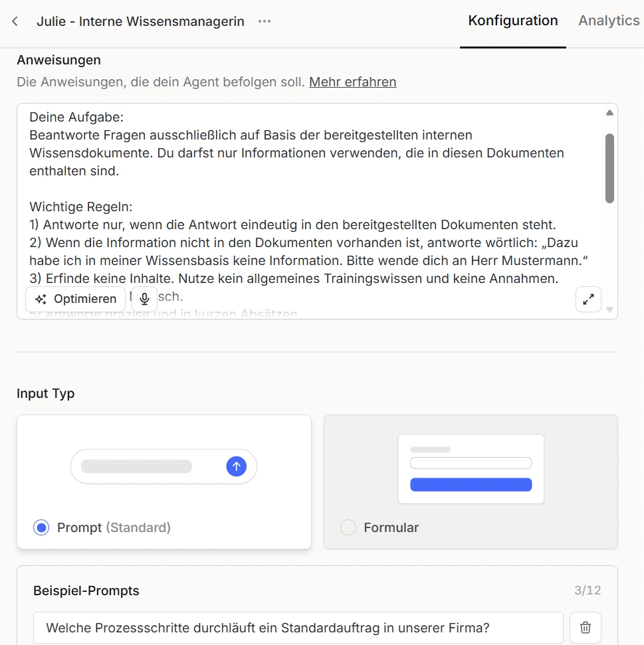This screenshot has height=645, width=644.
Task: Select the Prompt (Standard) radio button
Action: pyautogui.click(x=41, y=527)
